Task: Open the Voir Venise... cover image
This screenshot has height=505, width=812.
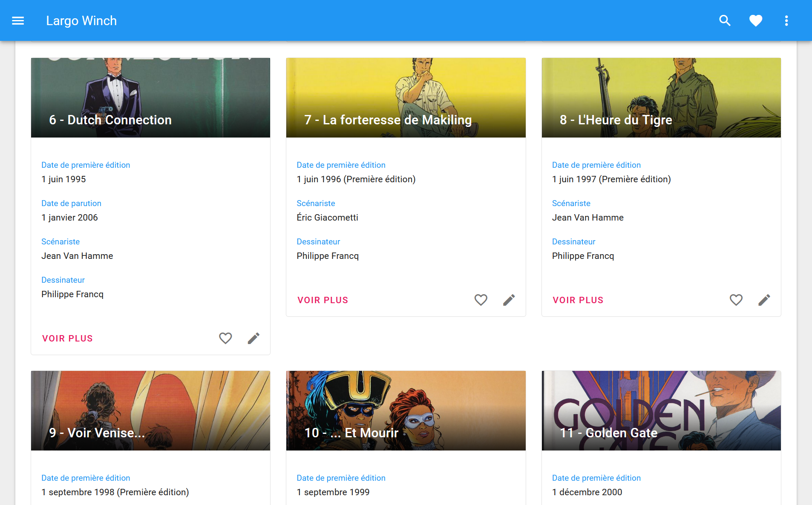Action: pos(150,410)
